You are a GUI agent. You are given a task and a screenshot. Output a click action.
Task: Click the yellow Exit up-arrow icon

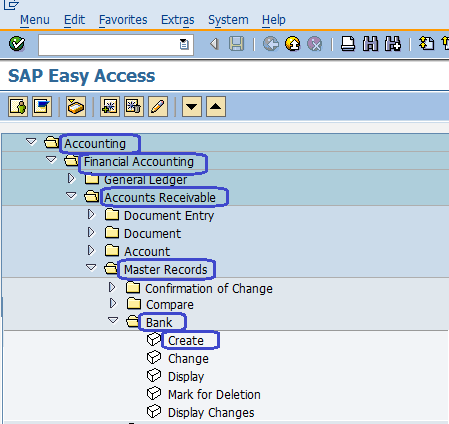[293, 44]
